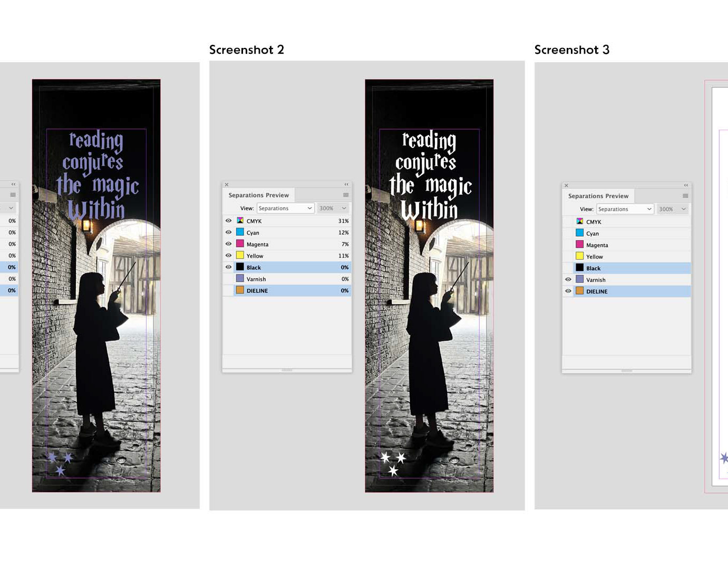This screenshot has width=728, height=569.
Task: Click the Yellow swatch in Screenshot 3
Action: point(579,257)
